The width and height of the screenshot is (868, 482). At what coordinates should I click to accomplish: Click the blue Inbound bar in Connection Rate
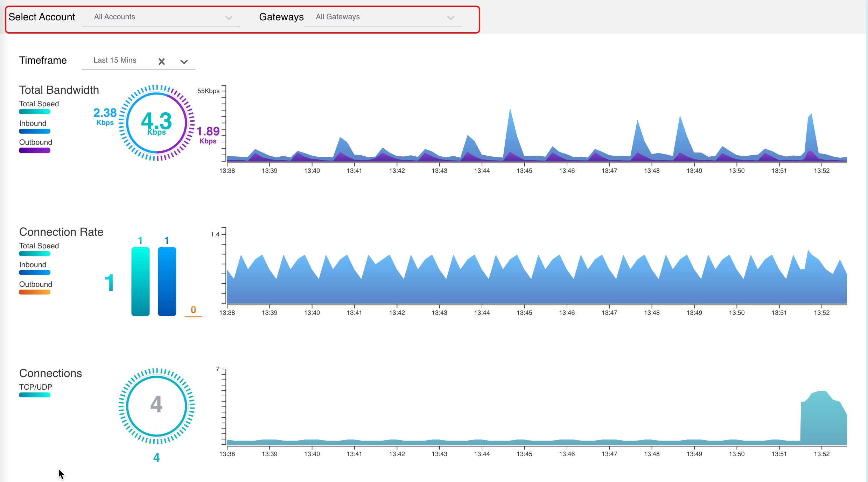pos(167,282)
